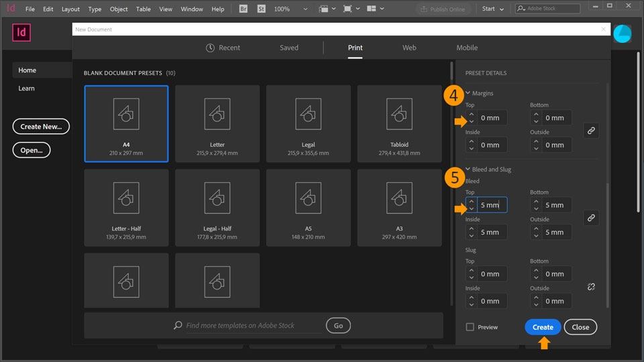The height and width of the screenshot is (362, 644).
Task: Switch to the Saved tab
Action: 289,48
